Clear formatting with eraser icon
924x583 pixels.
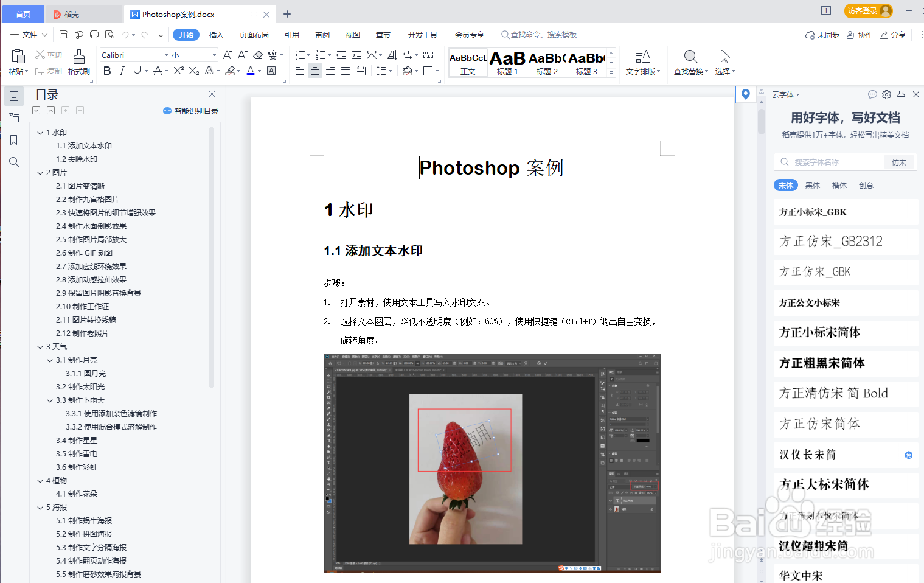click(x=258, y=55)
